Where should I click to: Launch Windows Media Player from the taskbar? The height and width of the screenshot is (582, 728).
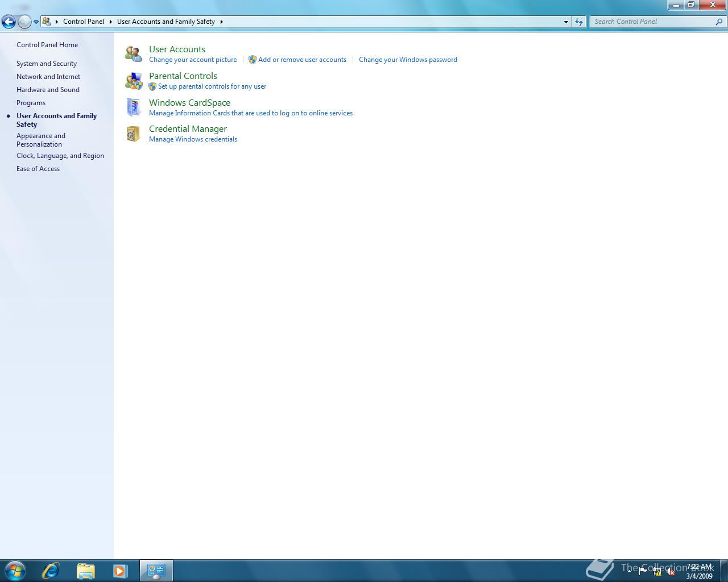pyautogui.click(x=120, y=571)
